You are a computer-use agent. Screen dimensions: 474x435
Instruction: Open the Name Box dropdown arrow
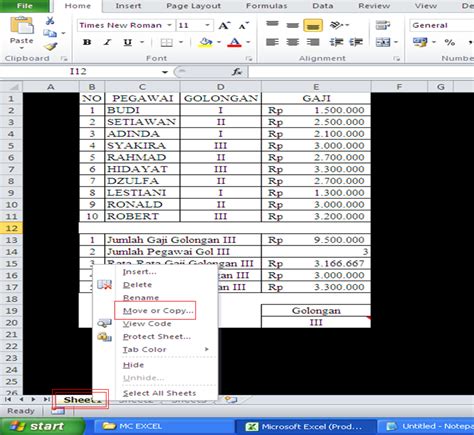[x=165, y=72]
